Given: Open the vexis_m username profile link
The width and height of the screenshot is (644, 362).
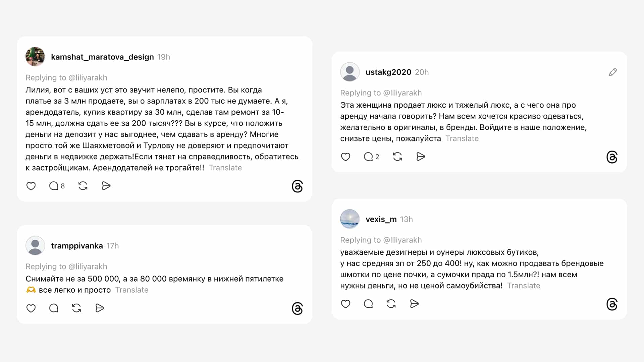Looking at the screenshot, I should coord(381,220).
